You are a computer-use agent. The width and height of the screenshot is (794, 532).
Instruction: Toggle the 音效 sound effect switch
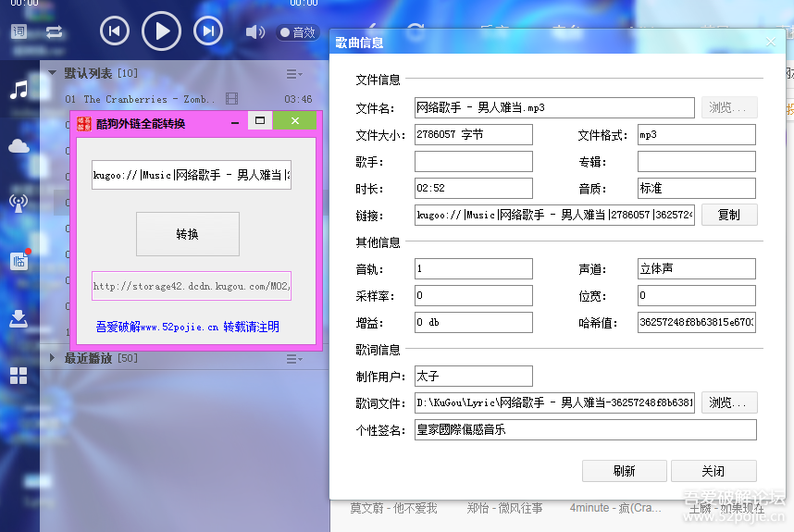pyautogui.click(x=297, y=32)
